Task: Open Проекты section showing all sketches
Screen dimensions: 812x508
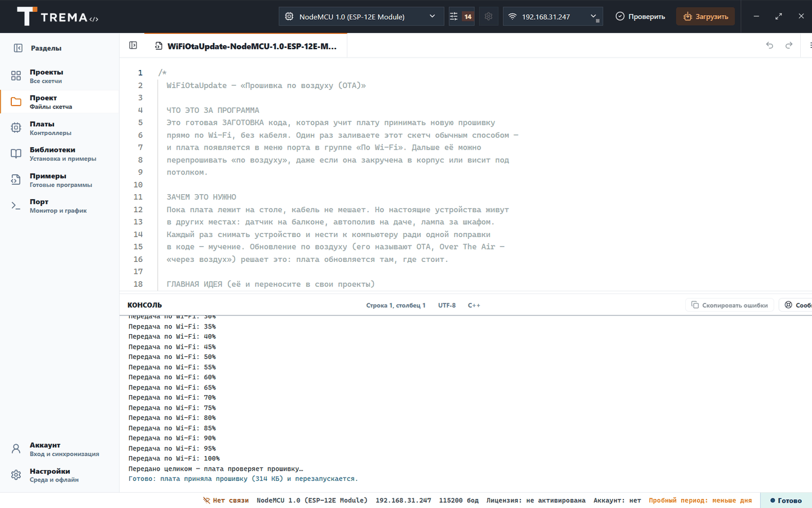Action: coord(59,76)
